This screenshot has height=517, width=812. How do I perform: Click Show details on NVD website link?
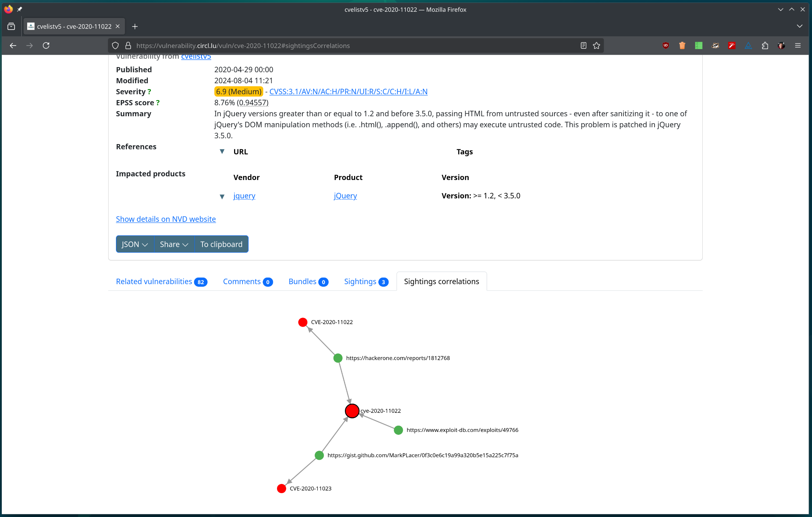166,219
